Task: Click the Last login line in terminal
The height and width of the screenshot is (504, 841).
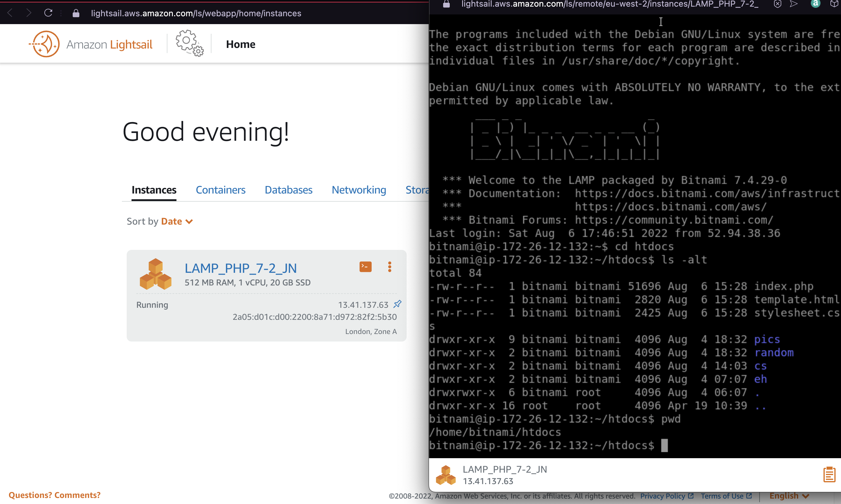Action: point(605,233)
